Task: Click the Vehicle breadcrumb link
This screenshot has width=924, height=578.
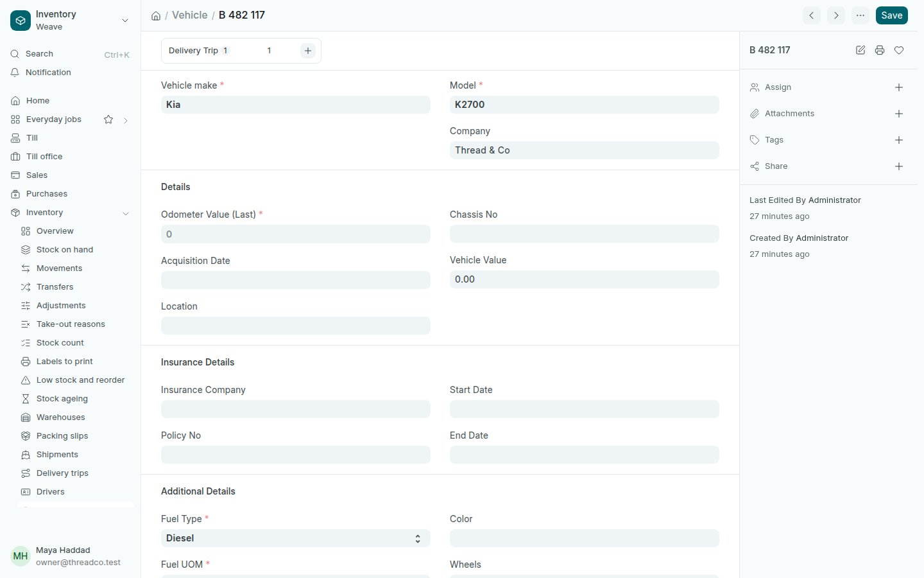Action: [x=190, y=15]
